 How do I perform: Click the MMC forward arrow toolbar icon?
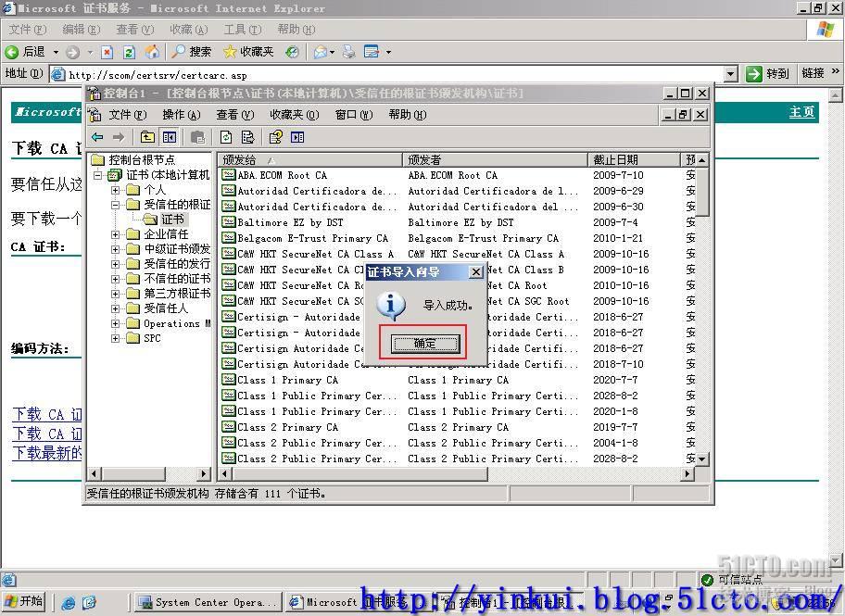119,137
